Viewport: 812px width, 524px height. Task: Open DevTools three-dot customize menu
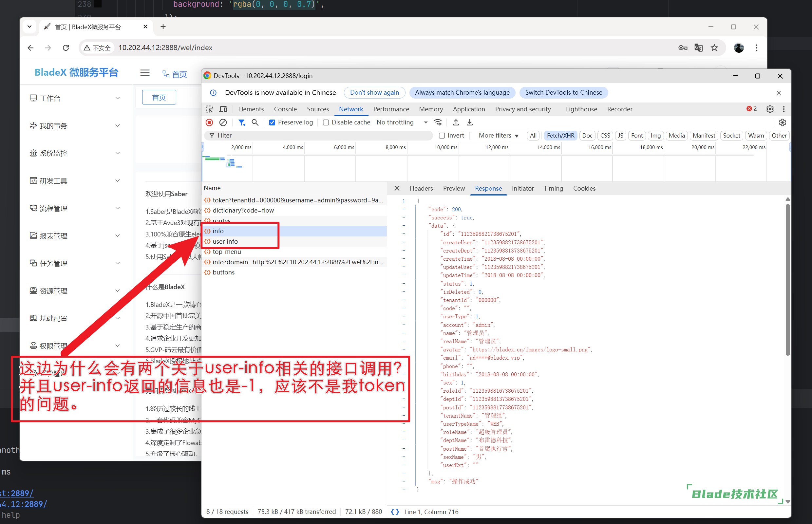point(784,109)
